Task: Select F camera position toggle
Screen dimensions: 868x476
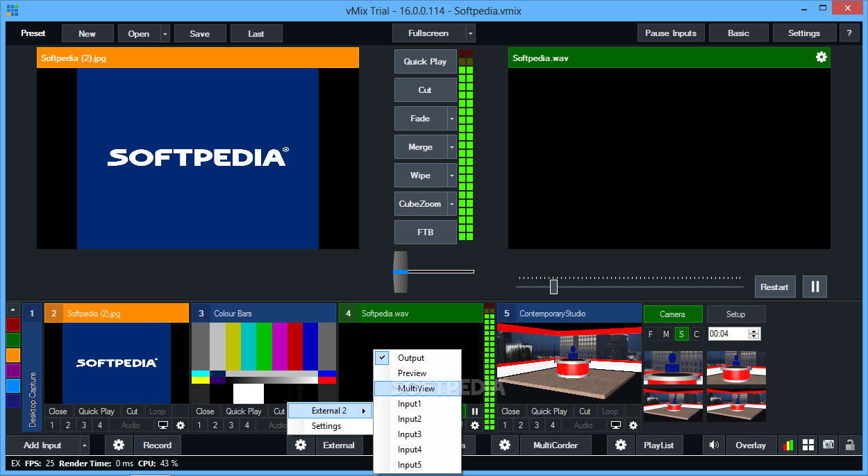Action: 651,334
